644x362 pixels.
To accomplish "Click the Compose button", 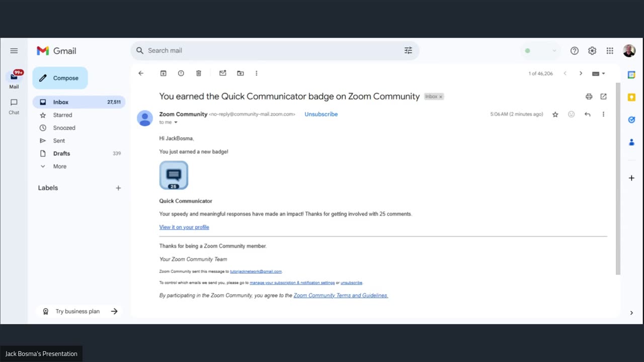I will click(x=60, y=78).
